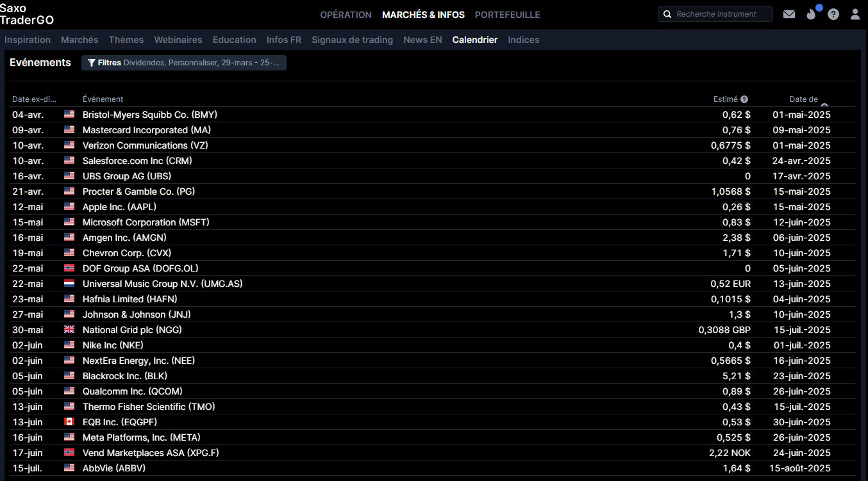Click the 15-août-2025 payment date
The image size is (868, 481).
(801, 468)
